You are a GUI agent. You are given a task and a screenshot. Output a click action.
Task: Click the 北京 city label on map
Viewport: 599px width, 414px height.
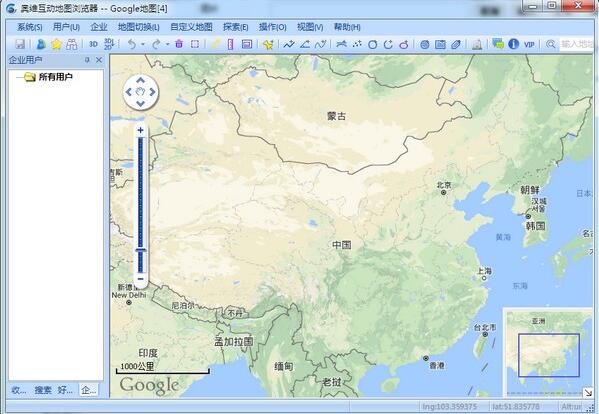coord(444,185)
